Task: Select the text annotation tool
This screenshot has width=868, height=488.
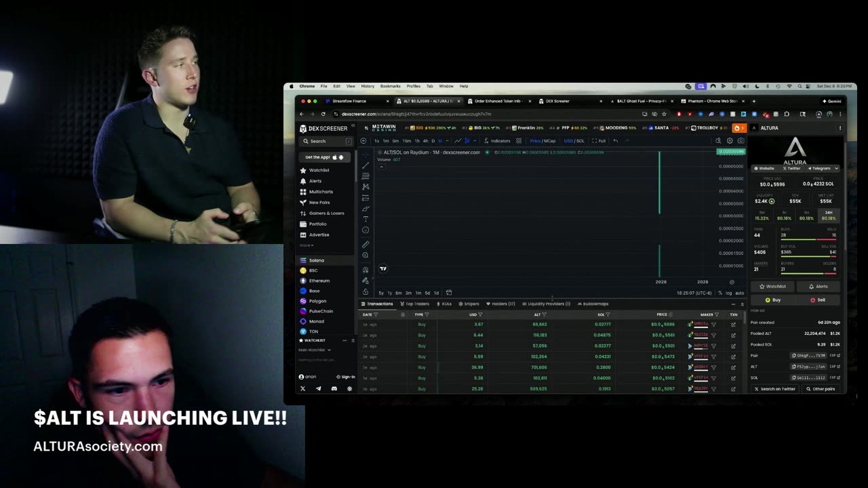Action: (x=366, y=219)
